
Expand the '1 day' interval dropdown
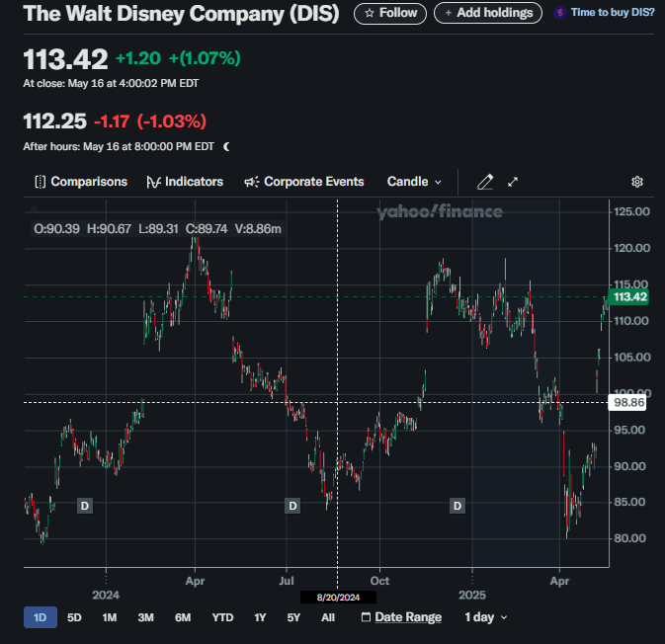[x=486, y=617]
